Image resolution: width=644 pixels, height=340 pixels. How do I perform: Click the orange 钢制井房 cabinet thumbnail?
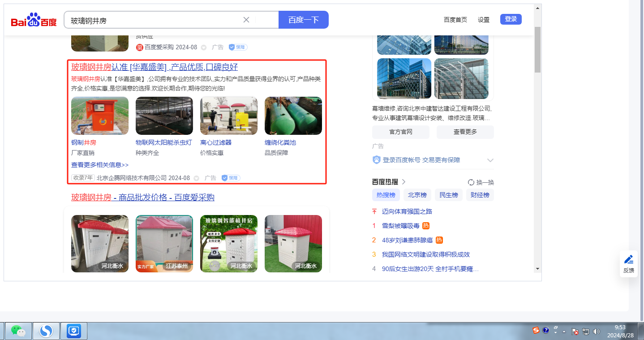pyautogui.click(x=100, y=116)
